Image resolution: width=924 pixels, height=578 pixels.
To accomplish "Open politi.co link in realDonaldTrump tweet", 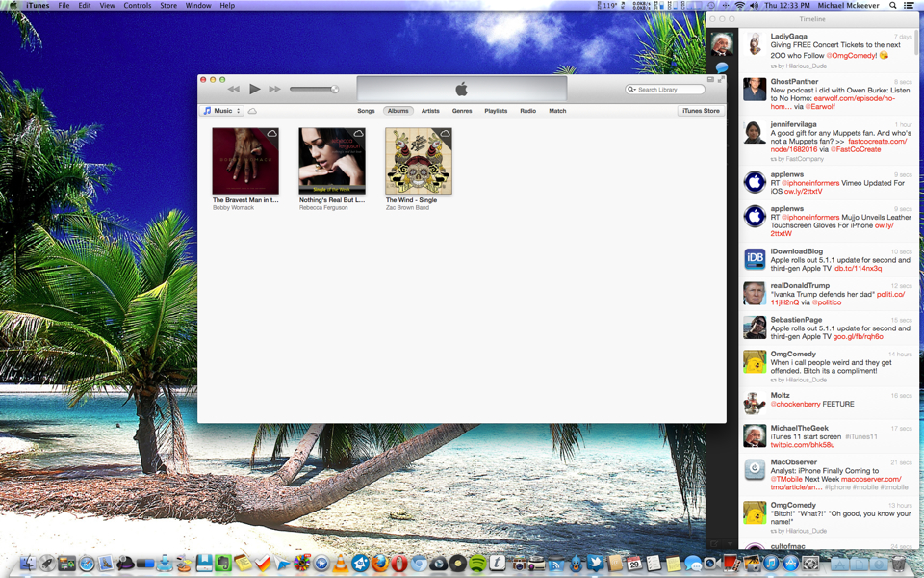I will (890, 294).
